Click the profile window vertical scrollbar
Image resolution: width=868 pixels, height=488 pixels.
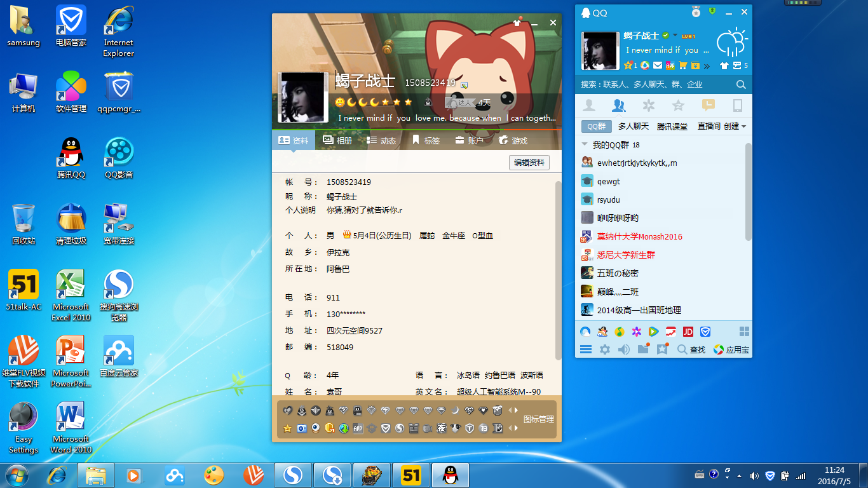559,270
